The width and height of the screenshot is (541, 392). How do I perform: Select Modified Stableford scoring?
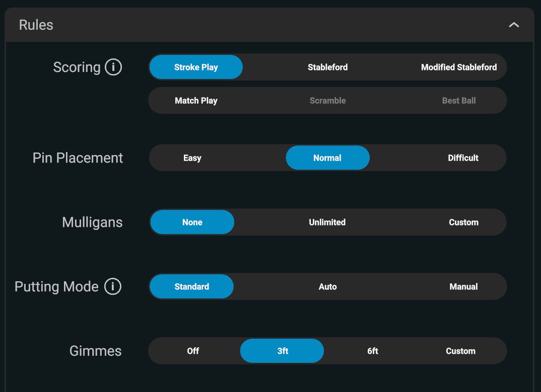click(458, 67)
